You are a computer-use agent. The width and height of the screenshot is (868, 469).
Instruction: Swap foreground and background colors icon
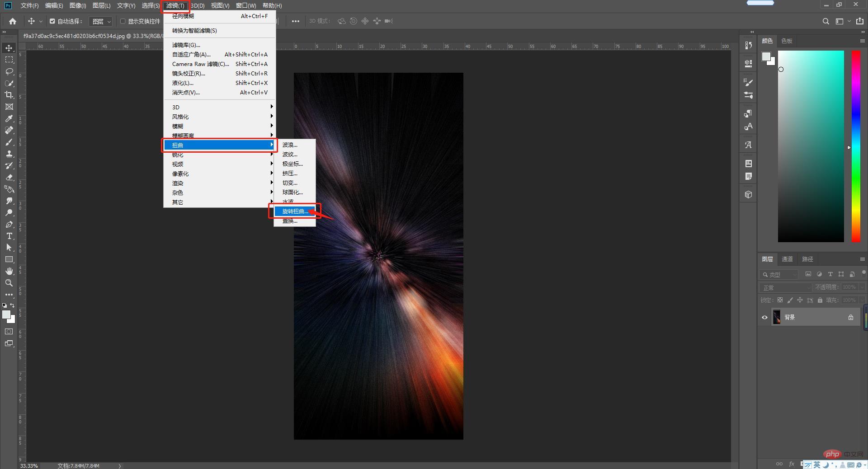point(12,305)
